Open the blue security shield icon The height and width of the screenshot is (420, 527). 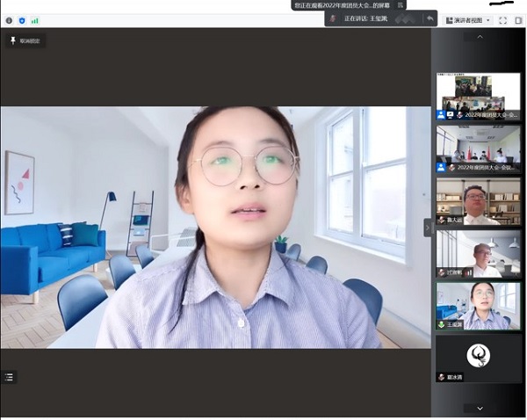point(22,20)
